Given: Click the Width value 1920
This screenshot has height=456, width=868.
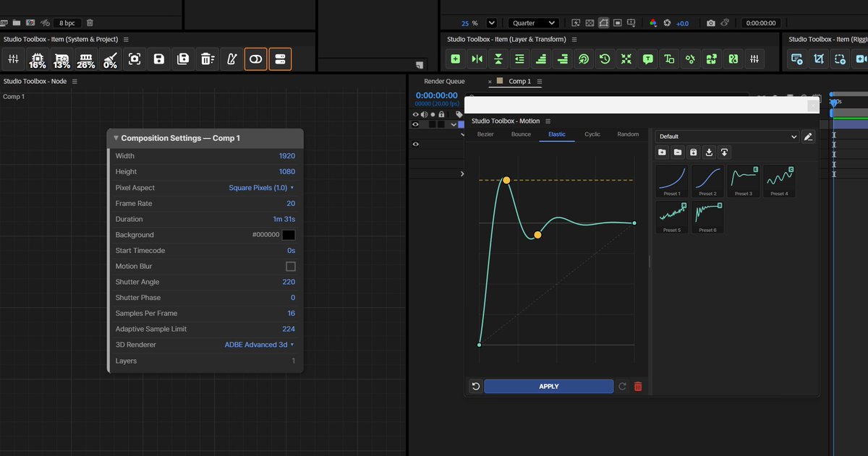Looking at the screenshot, I should pos(287,156).
